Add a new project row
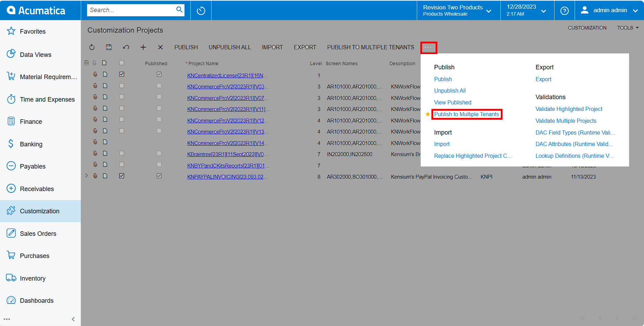 pyautogui.click(x=143, y=47)
